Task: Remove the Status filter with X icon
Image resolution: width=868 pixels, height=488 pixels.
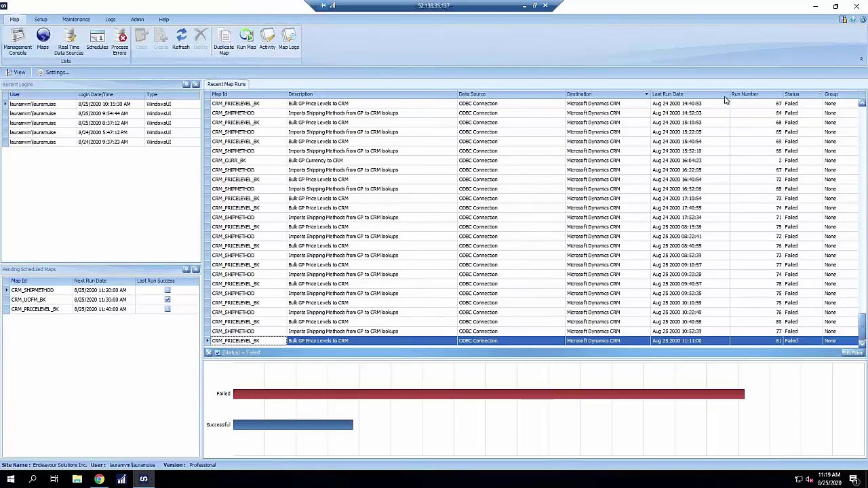Action: pyautogui.click(x=209, y=352)
